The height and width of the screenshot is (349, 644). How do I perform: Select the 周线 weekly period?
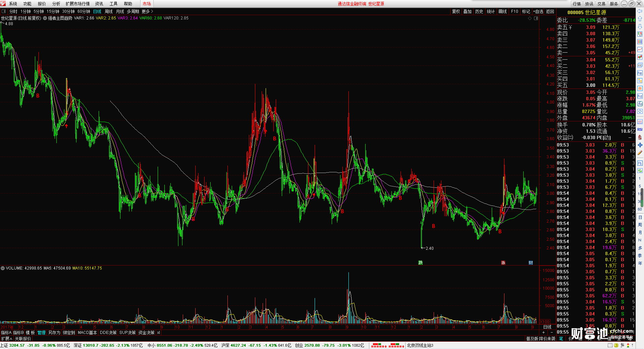(109, 11)
